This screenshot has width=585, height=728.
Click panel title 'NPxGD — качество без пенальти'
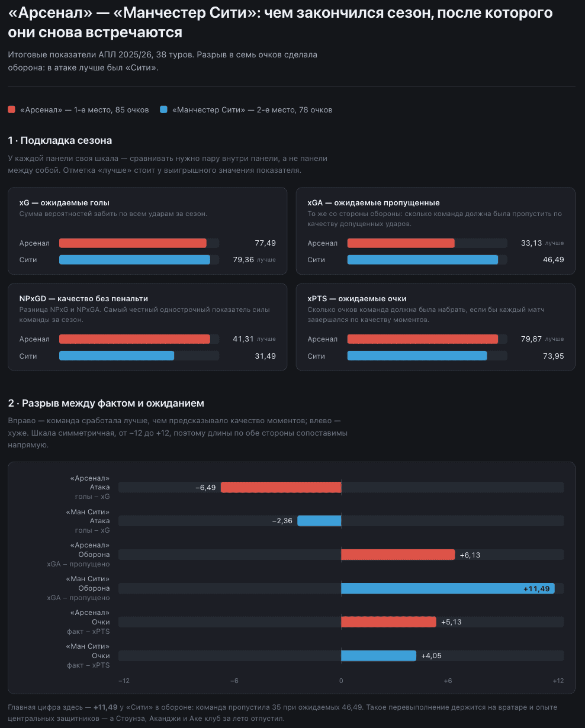(x=83, y=298)
